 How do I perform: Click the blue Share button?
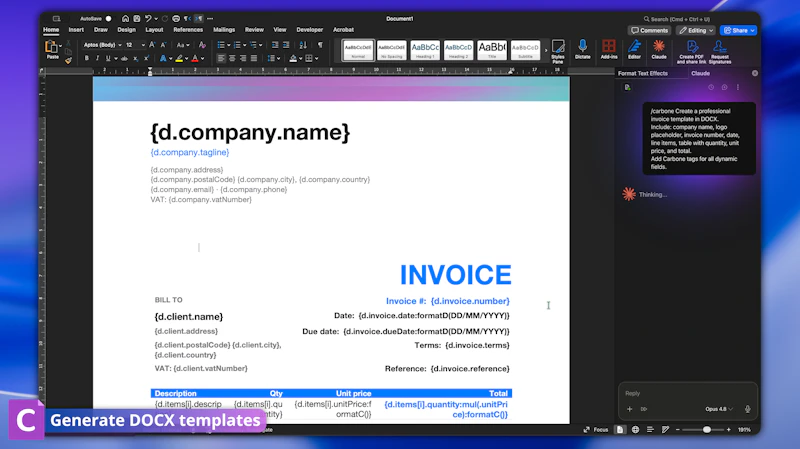tap(739, 31)
